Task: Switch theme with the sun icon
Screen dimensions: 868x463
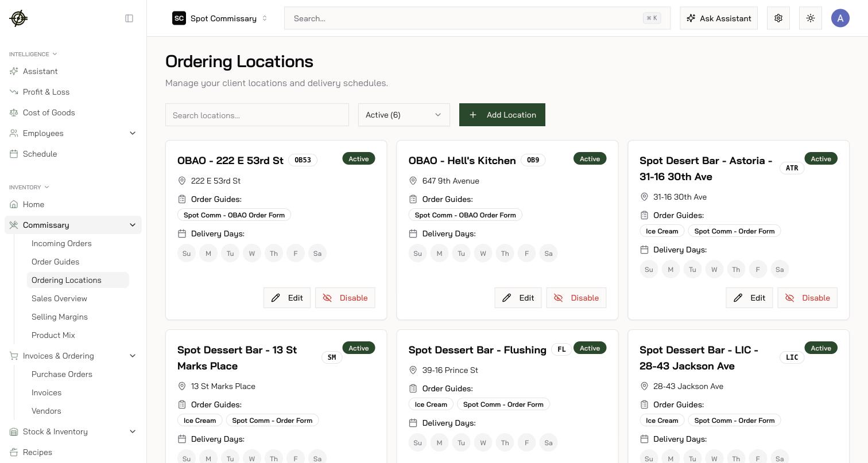Action: pos(811,18)
